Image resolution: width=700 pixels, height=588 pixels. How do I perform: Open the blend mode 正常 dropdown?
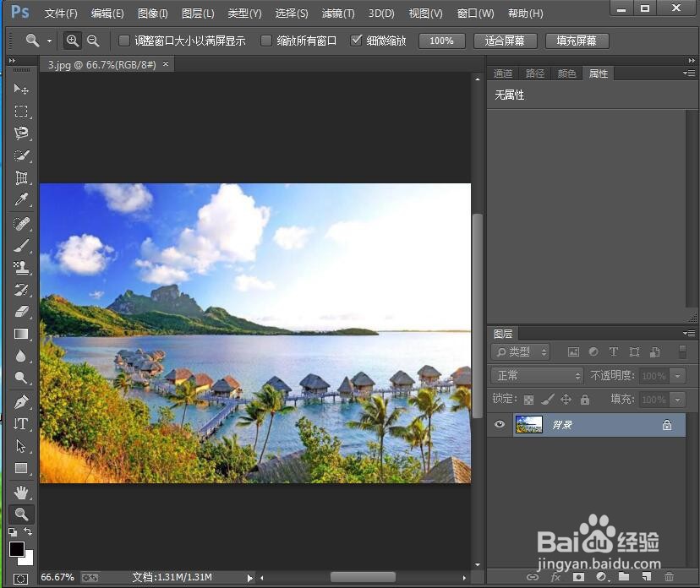pos(537,376)
